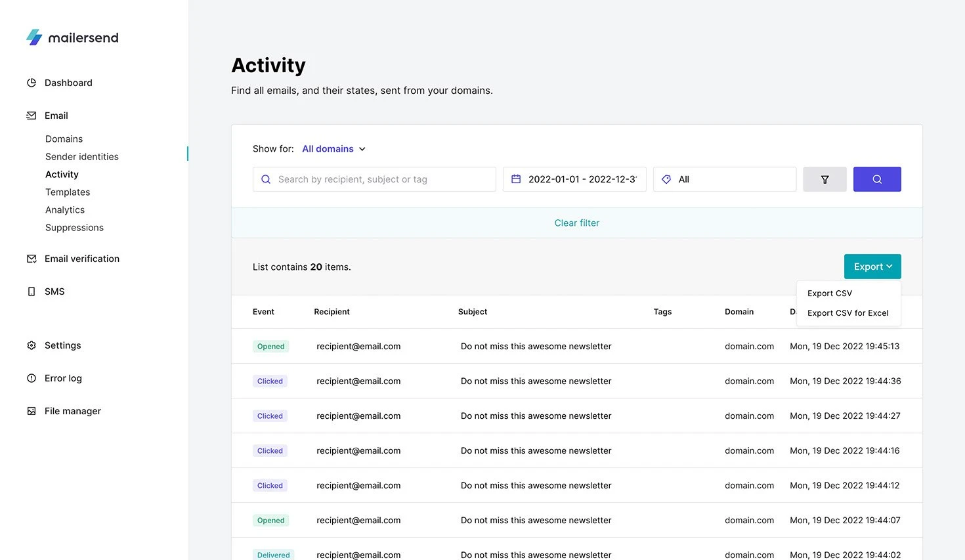
Task: Open Dashboard via its sidebar icon
Action: pyautogui.click(x=32, y=83)
